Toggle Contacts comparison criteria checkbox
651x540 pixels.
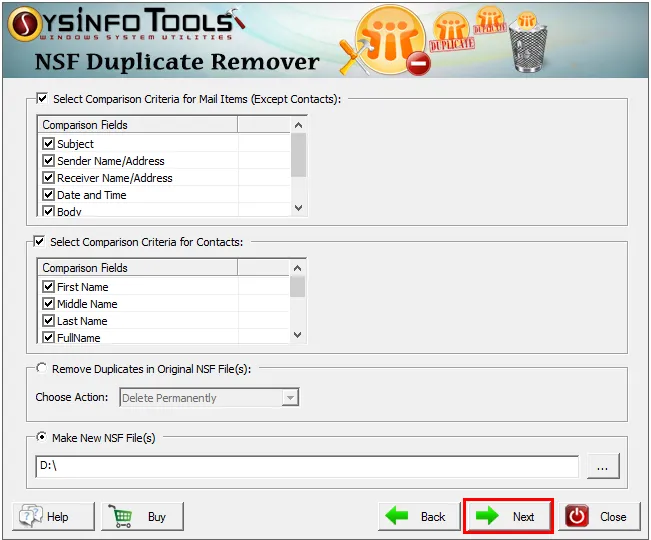click(39, 242)
